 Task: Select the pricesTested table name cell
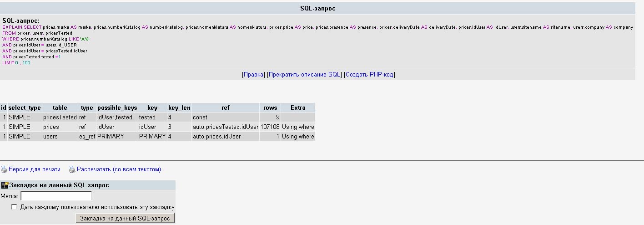[60, 118]
